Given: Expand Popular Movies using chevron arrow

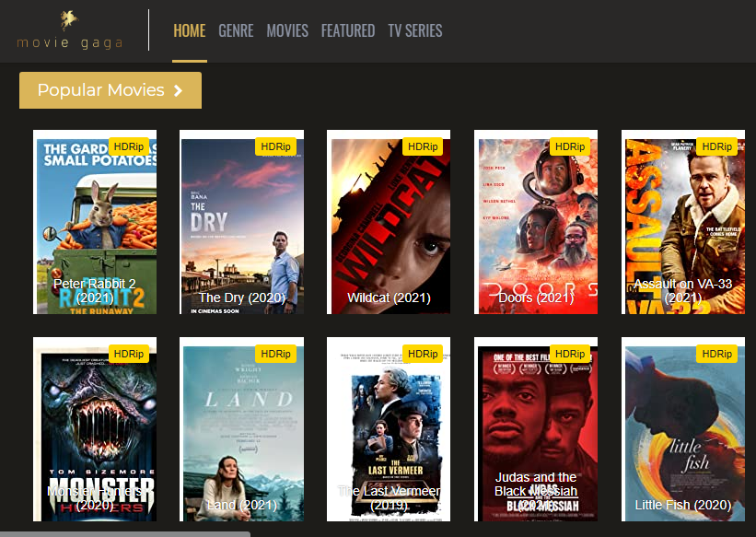Looking at the screenshot, I should [178, 90].
